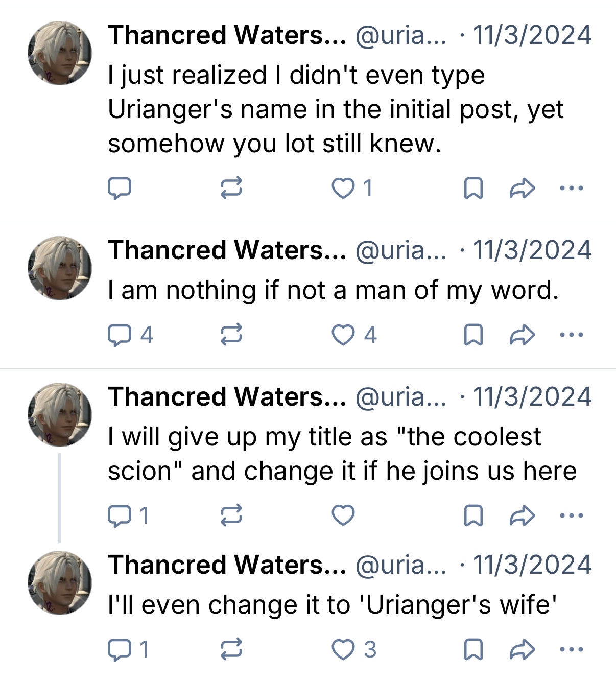Bookmark the "man of my word" post
616x680 pixels.
click(x=473, y=335)
